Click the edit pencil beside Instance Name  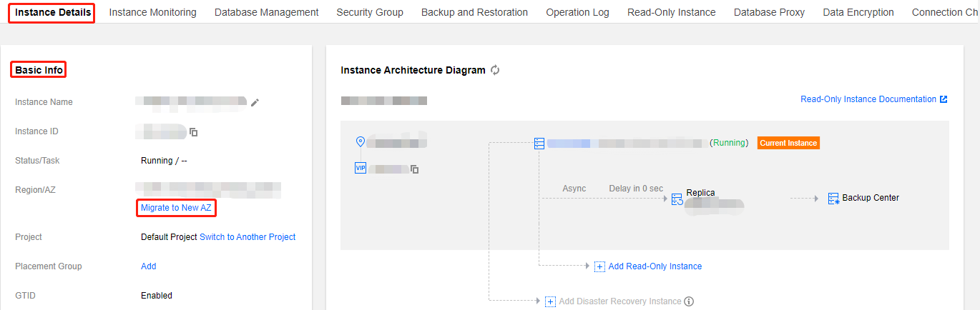(255, 103)
